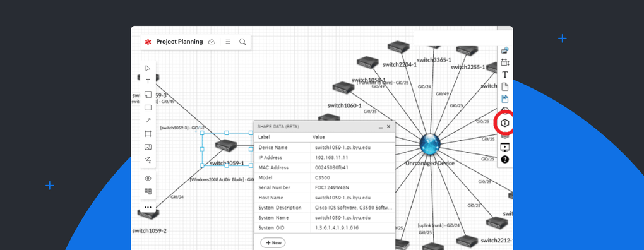Select the switch2255-1 device shape
The image size is (644, 250).
(x=468, y=52)
